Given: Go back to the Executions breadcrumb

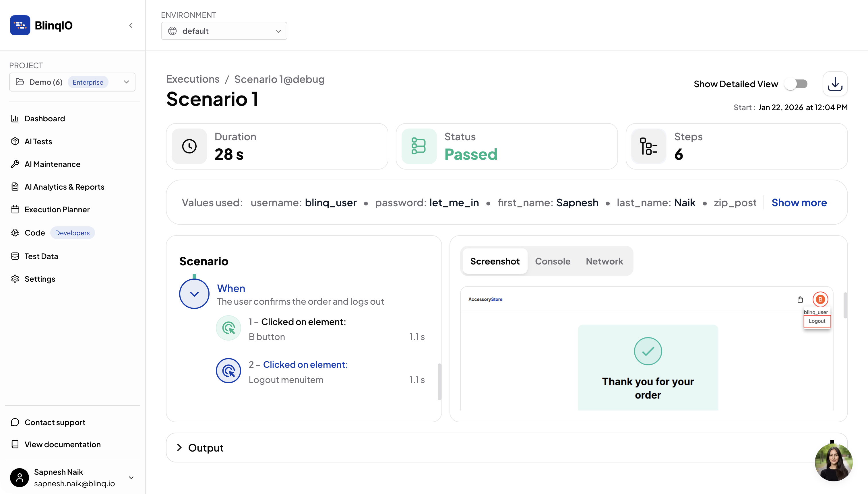Looking at the screenshot, I should click(x=193, y=79).
